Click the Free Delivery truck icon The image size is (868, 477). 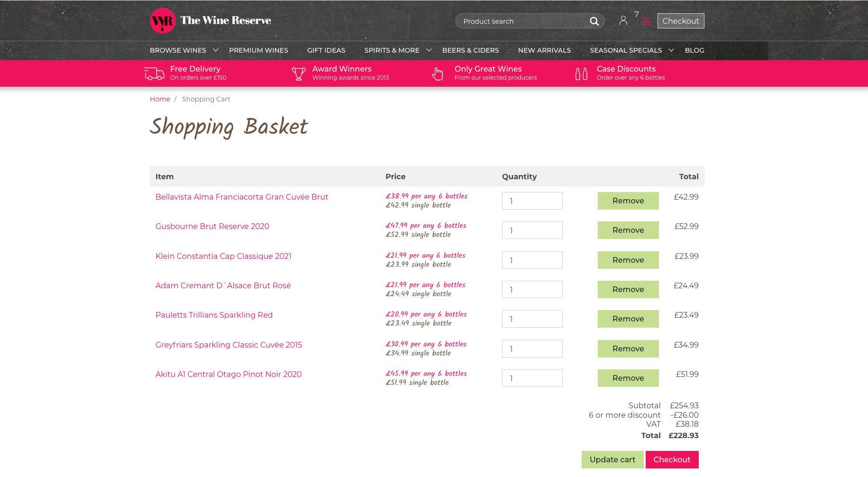154,73
